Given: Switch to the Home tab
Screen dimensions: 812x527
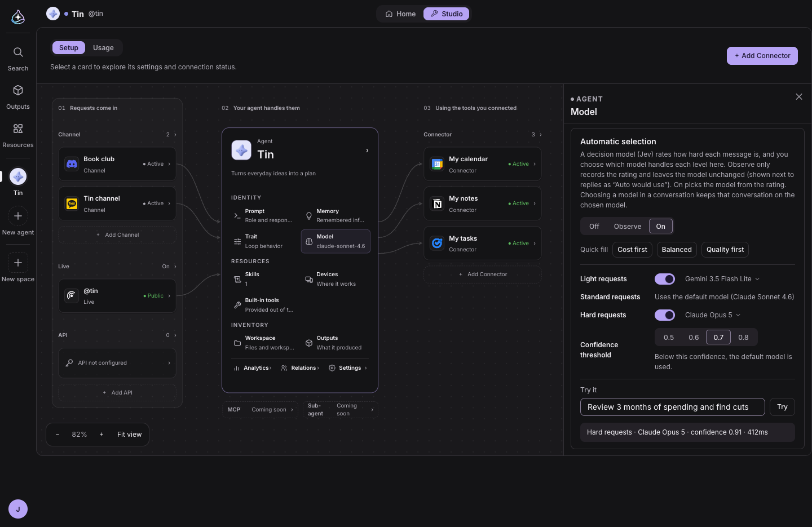Looking at the screenshot, I should coord(400,14).
